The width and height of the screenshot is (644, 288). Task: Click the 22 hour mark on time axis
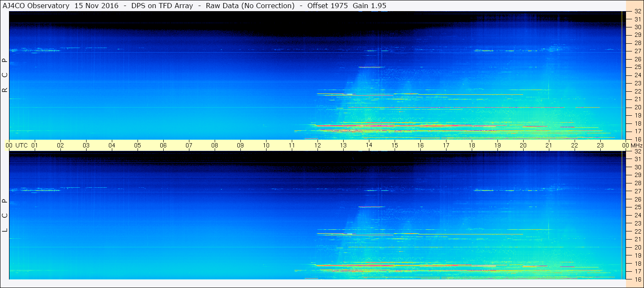coord(575,145)
